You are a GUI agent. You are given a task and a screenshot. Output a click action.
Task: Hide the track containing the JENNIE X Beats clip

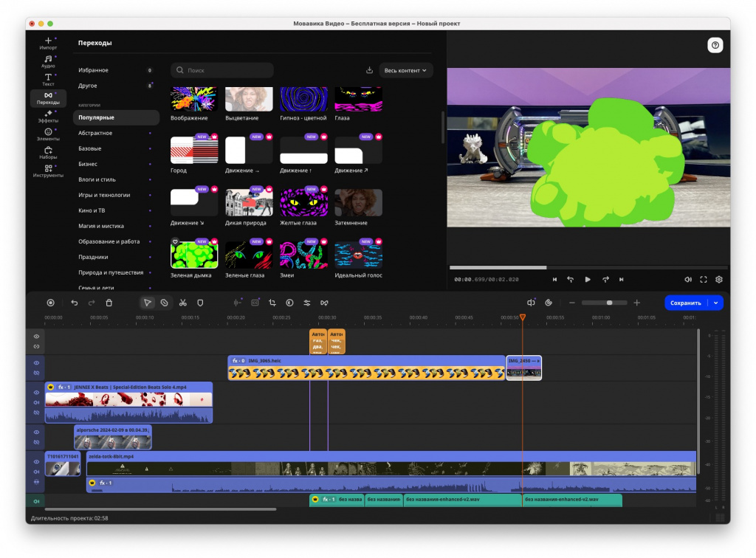35,393
